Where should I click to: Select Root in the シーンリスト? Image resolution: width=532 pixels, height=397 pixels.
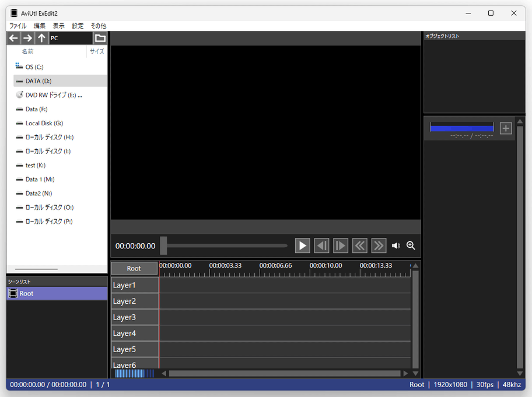57,293
